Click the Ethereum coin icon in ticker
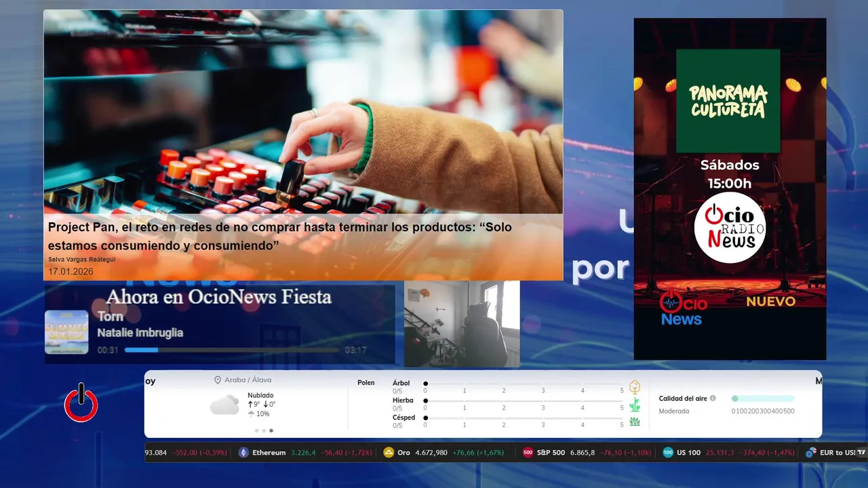The width and height of the screenshot is (868, 488). 243,453
